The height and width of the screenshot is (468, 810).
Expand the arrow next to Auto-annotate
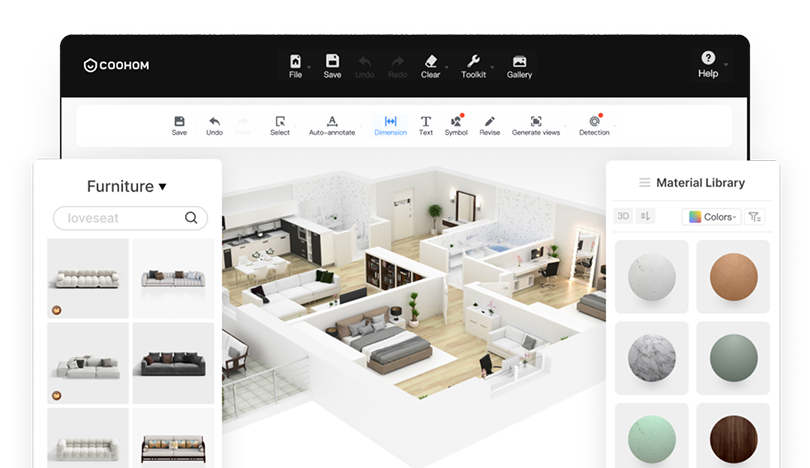(x=361, y=126)
